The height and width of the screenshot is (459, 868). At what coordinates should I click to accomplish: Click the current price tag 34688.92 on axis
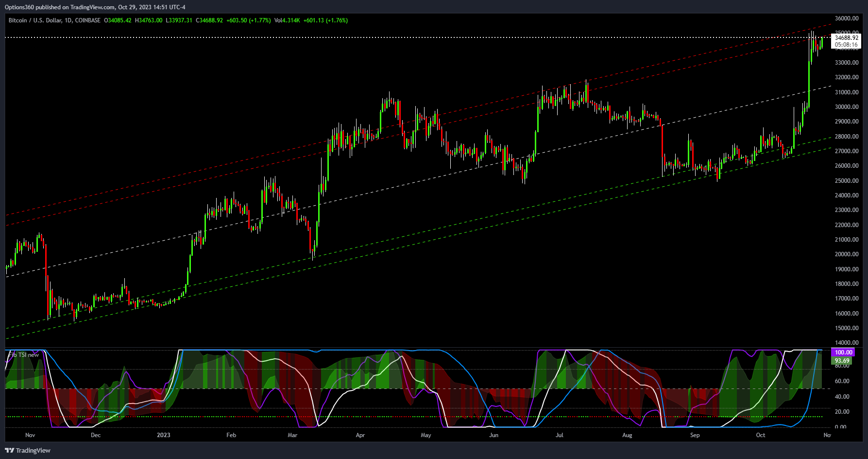coord(847,38)
